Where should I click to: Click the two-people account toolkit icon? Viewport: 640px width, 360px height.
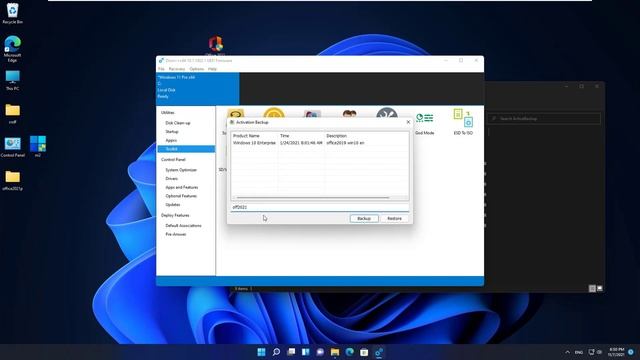(349, 114)
